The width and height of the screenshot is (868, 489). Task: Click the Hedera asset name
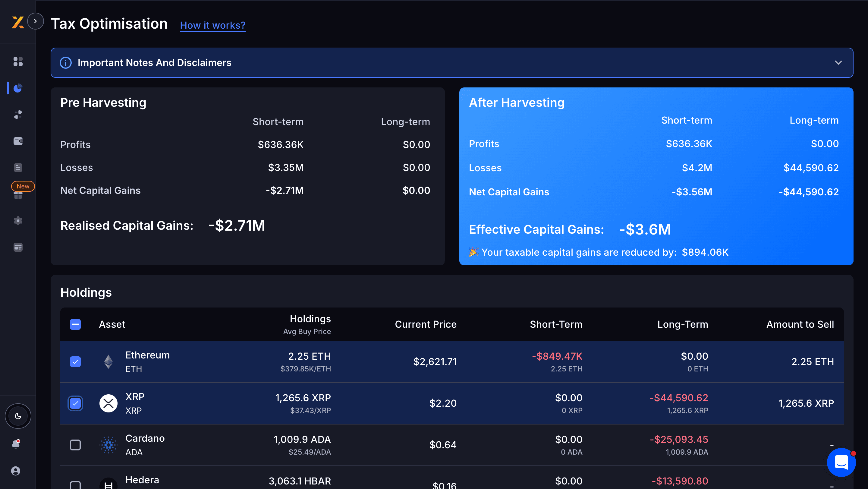click(142, 480)
